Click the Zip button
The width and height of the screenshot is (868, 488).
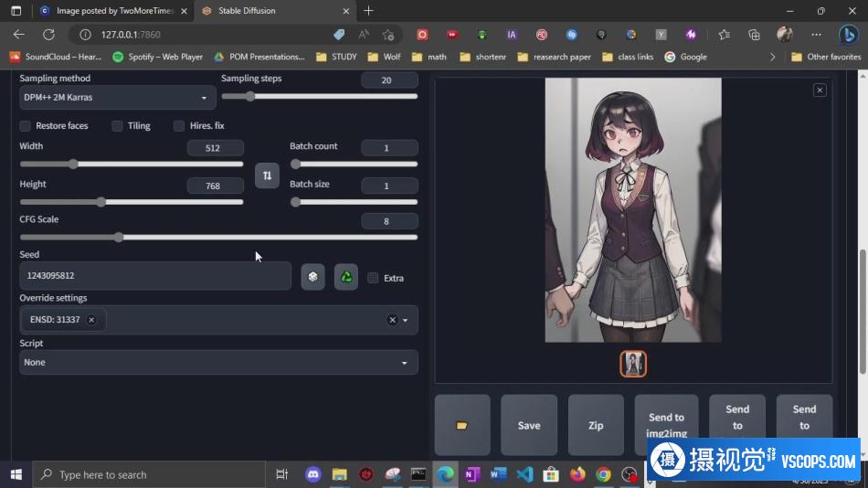pyautogui.click(x=596, y=426)
